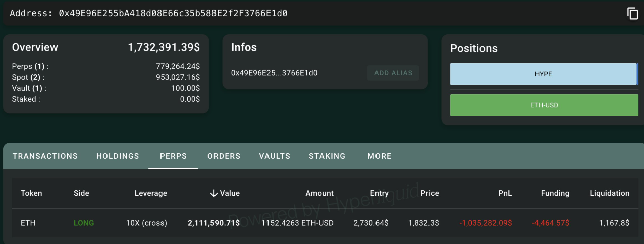
Task: Select the PERPS tab
Action: click(x=173, y=156)
